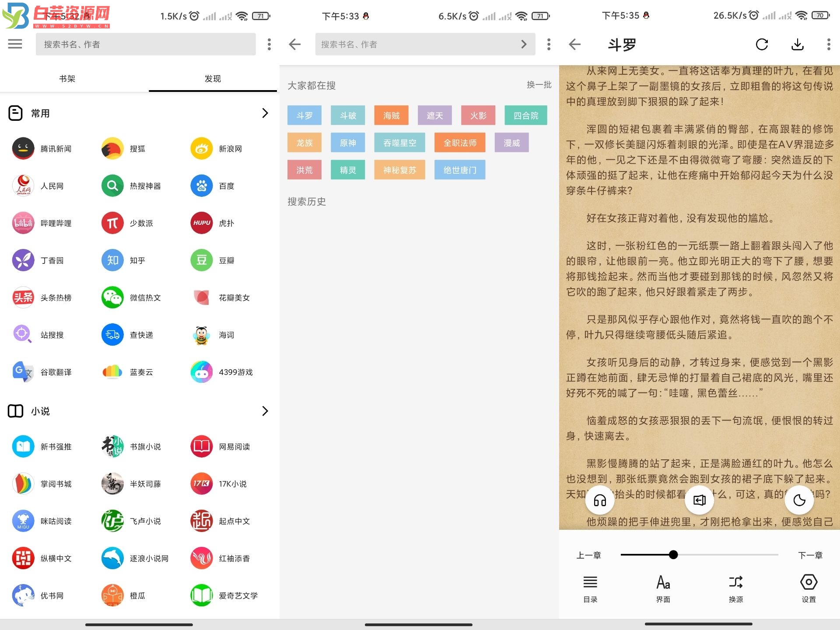Open 换源 change source option
The image size is (840, 630).
736,589
